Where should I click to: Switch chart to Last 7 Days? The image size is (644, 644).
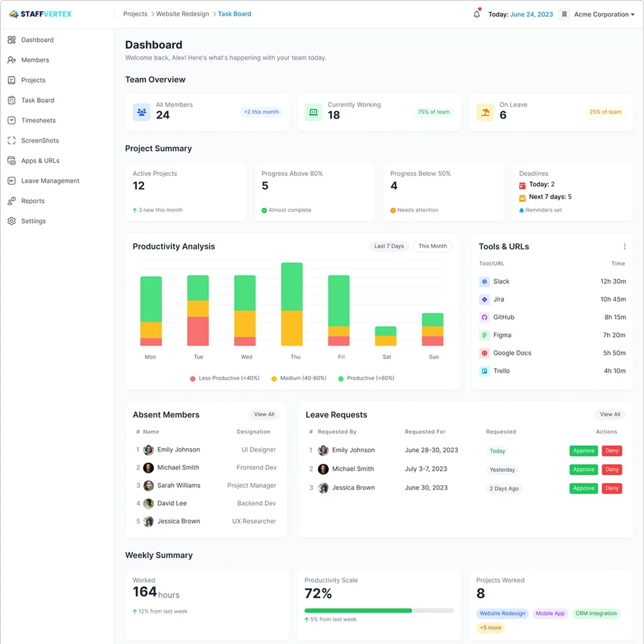pos(389,246)
